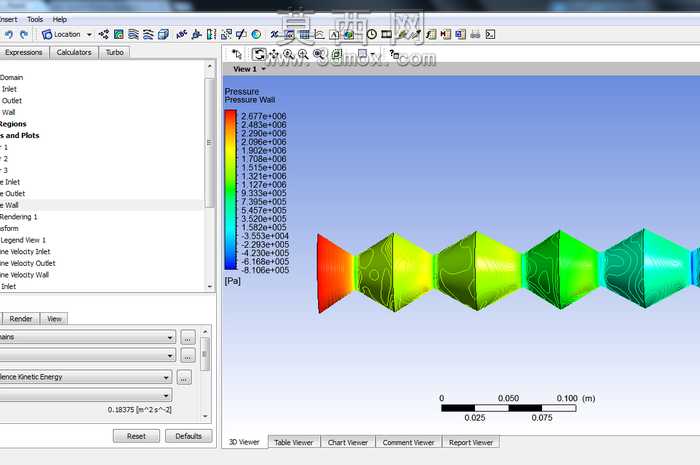The width and height of the screenshot is (700, 465).
Task: Click the Reset button
Action: click(x=136, y=436)
